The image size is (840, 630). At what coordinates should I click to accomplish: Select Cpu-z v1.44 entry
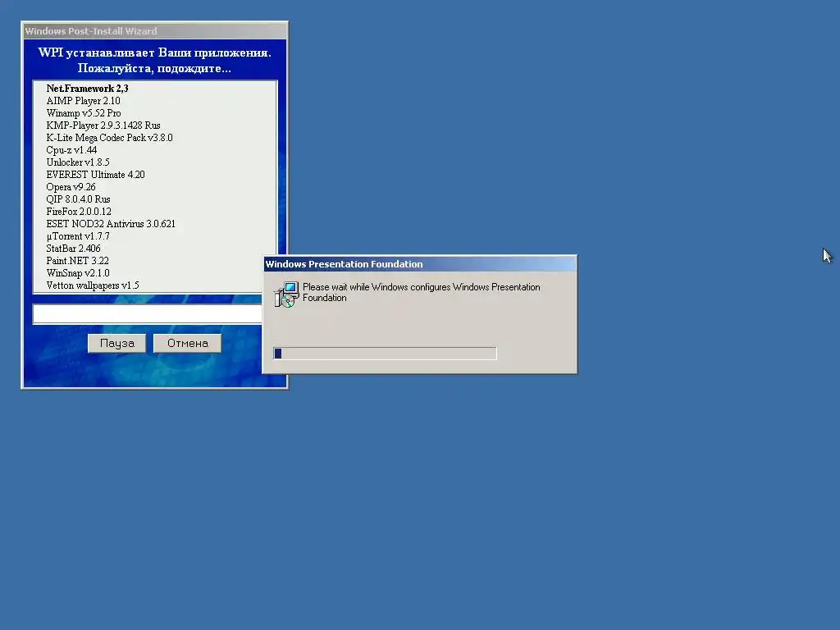pyautogui.click(x=71, y=150)
